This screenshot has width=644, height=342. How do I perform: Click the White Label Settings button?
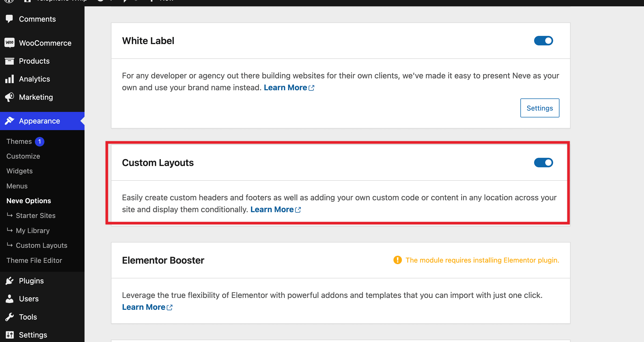click(x=540, y=108)
